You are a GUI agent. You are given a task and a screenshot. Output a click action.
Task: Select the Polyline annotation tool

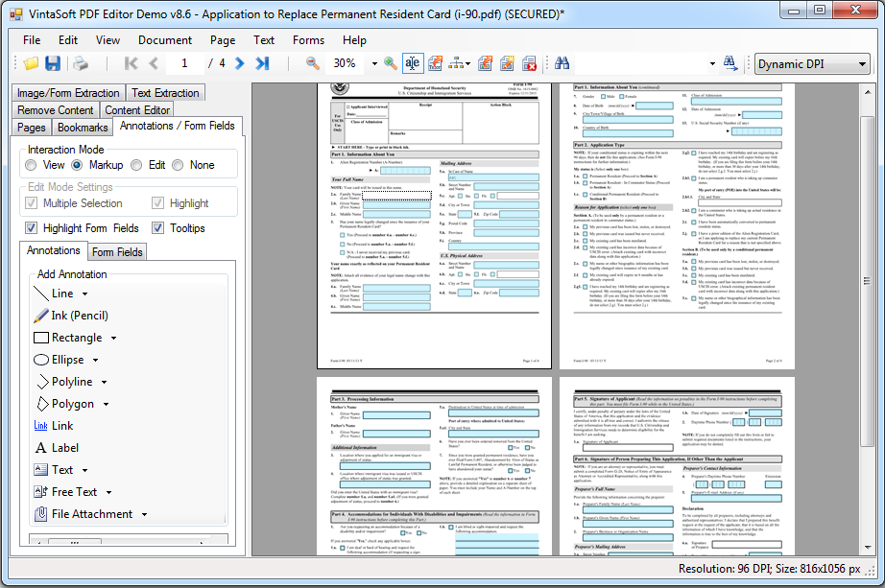(x=63, y=382)
